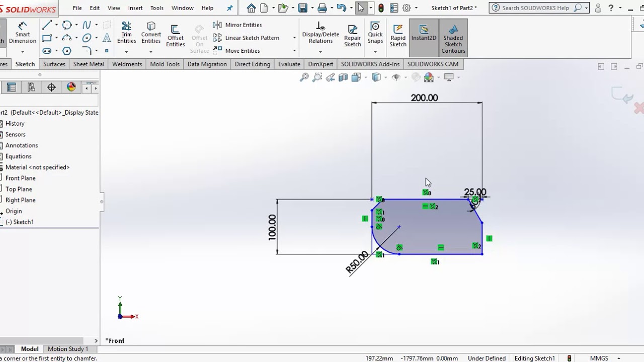Pick the Line sketch tool
This screenshot has width=644, height=362.
(x=47, y=25)
